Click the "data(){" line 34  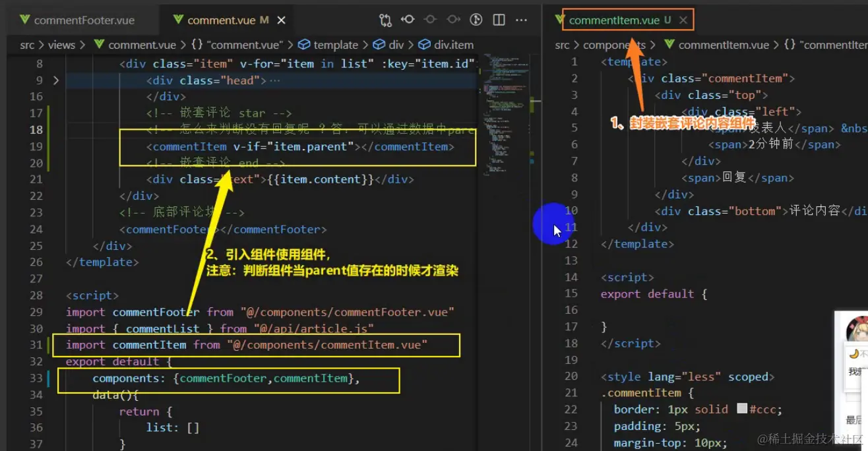click(x=115, y=394)
